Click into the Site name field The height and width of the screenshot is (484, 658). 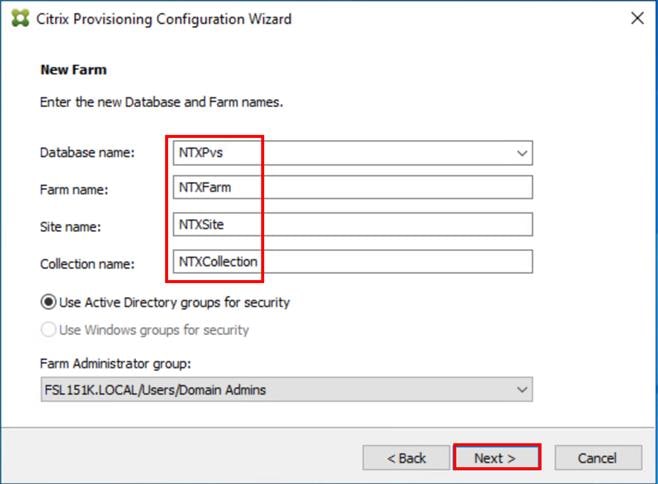353,225
